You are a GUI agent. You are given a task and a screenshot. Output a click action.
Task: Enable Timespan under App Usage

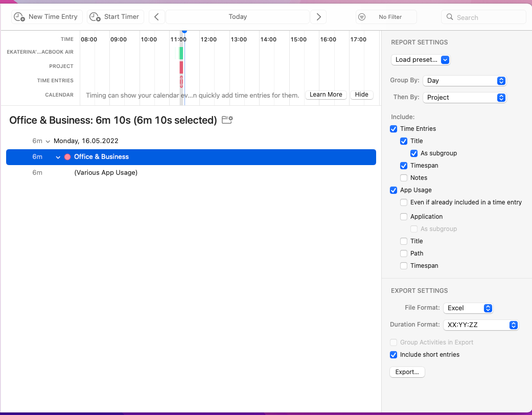point(404,266)
